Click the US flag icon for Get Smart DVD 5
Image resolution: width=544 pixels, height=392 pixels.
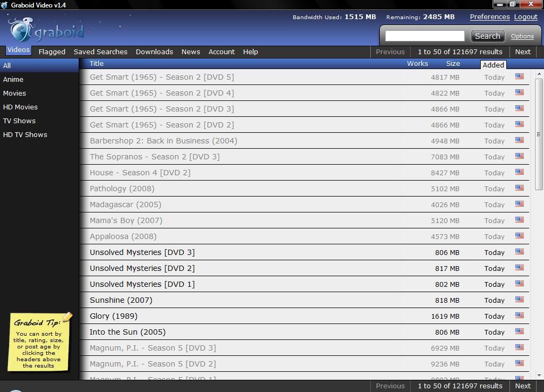point(520,76)
